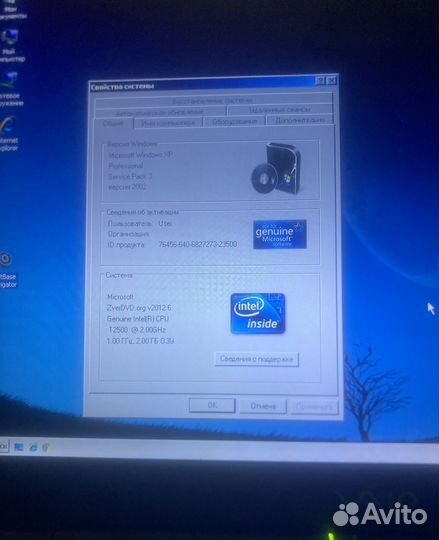Click the Service Pack 3 text
The width and height of the screenshot is (439, 540).
coord(130,177)
